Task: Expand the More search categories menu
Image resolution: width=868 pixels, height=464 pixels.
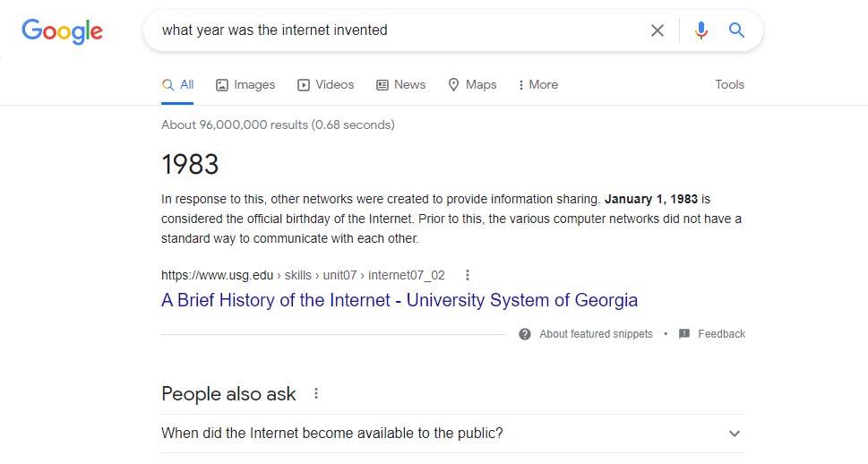Action: (537, 84)
